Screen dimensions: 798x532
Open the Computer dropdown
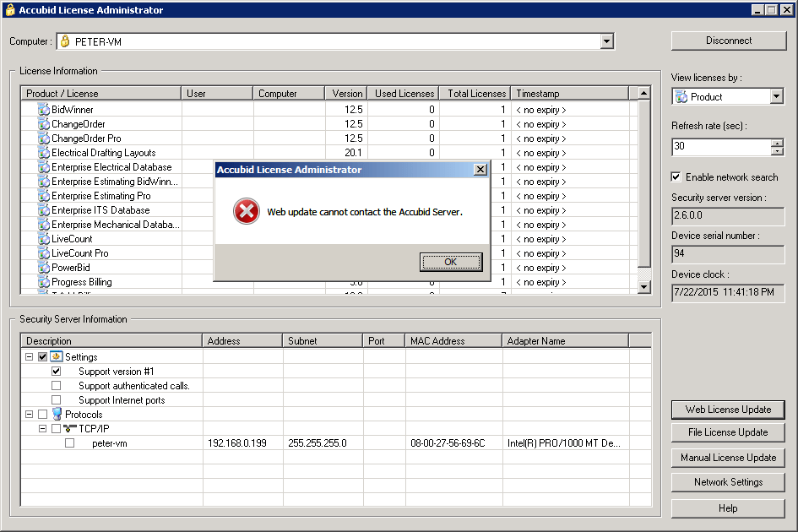[606, 41]
